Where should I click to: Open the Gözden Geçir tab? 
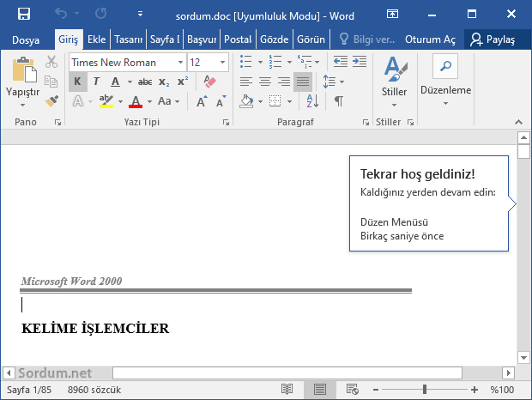[274, 39]
